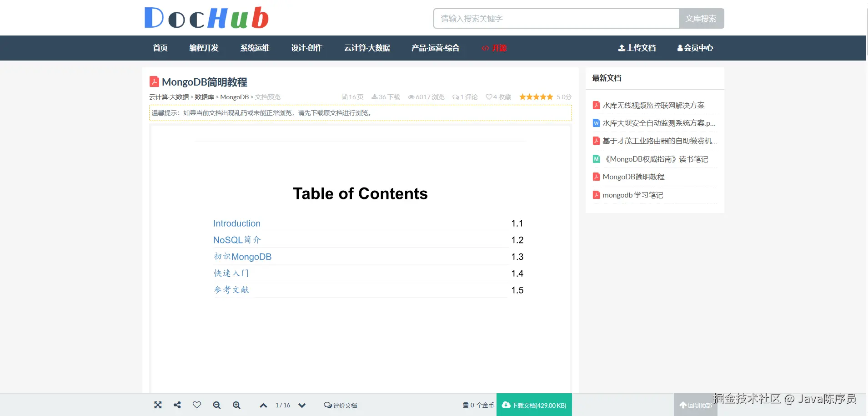Click the 温馨提示 notice text
This screenshot has height=416, width=868.
[x=261, y=113]
